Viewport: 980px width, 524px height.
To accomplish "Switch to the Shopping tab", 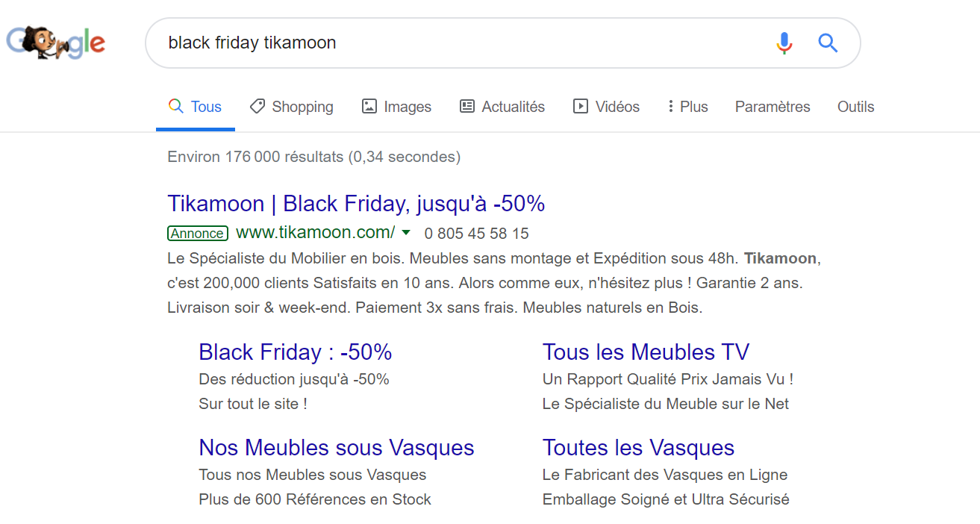I will [291, 107].
